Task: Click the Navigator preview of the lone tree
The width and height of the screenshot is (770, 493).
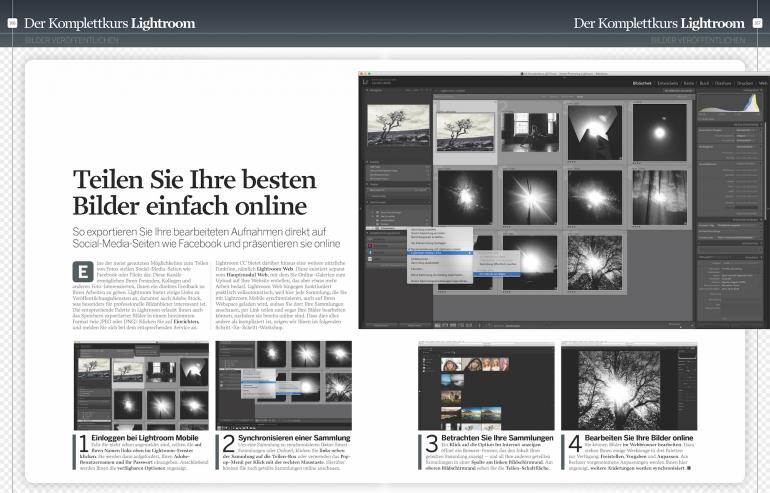Action: (x=398, y=126)
